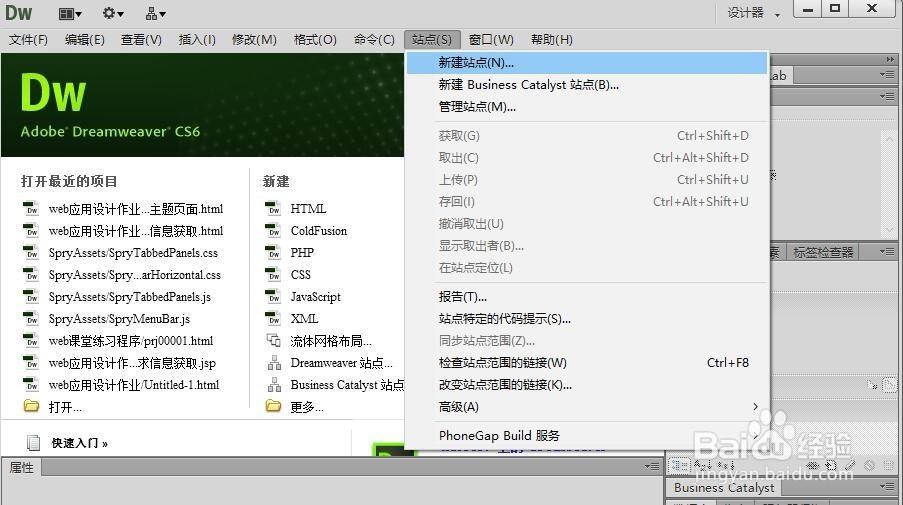Open the gear extension menu in title bar
Screen dimensions: 903x505
click(113, 13)
